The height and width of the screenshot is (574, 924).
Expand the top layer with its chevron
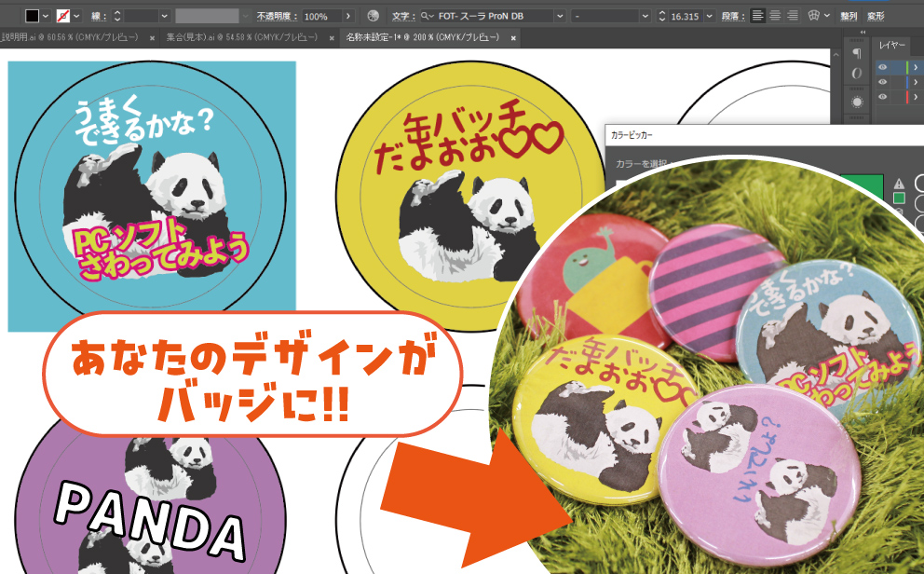point(915,67)
